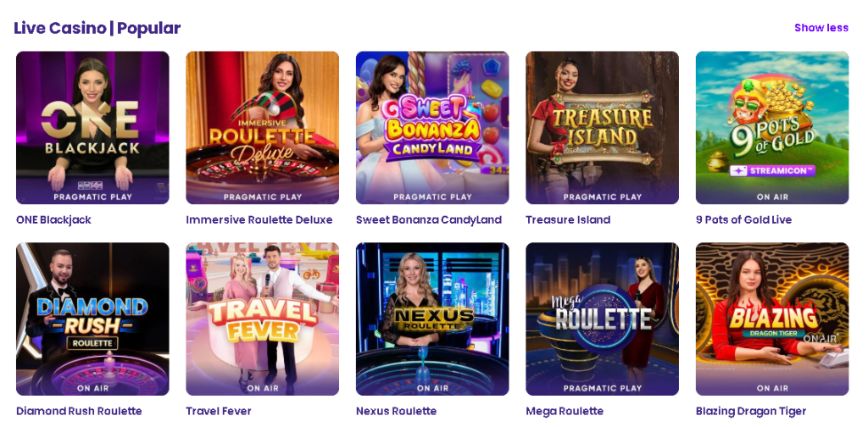This screenshot has height=427, width=868.
Task: Open the ONE Blackjack game thumbnail
Action: tap(92, 127)
